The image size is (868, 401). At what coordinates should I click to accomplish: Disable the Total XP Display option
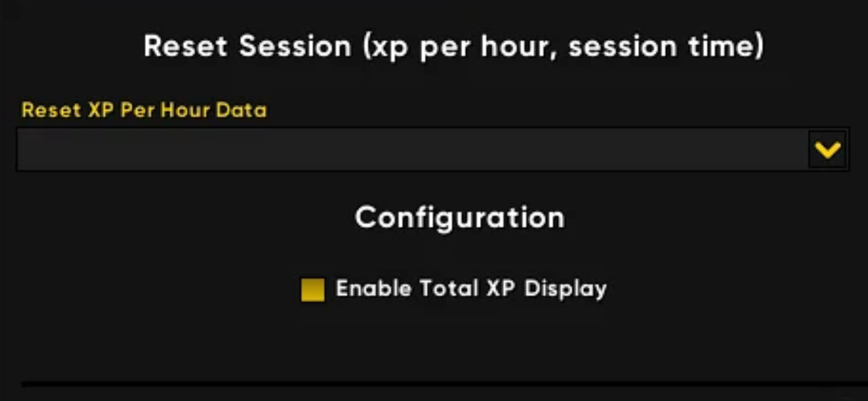click(313, 290)
